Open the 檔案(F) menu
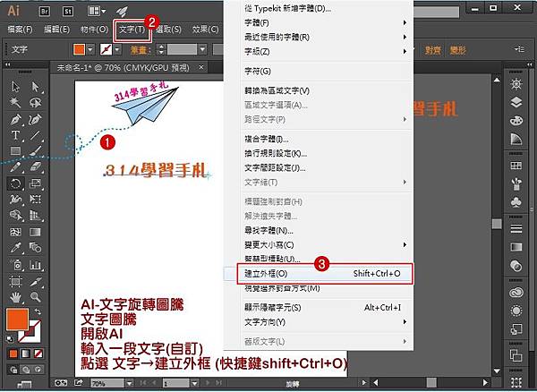The height and width of the screenshot is (392, 537). click(20, 30)
